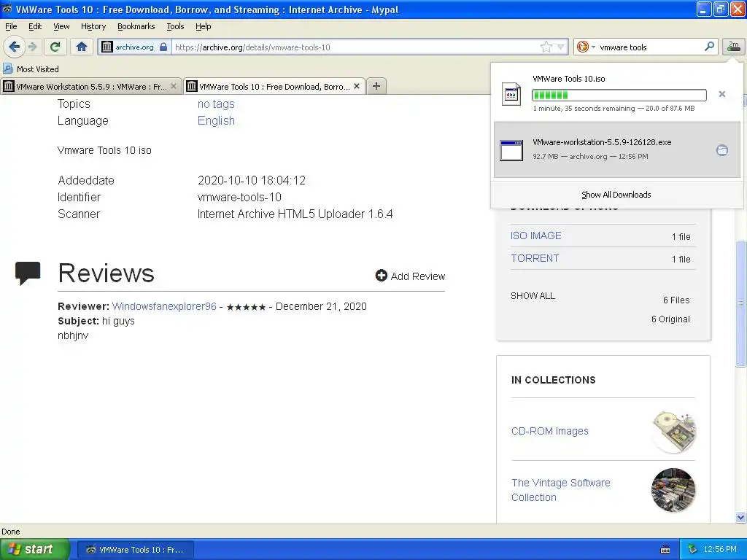Click the padlock security icon

163,47
